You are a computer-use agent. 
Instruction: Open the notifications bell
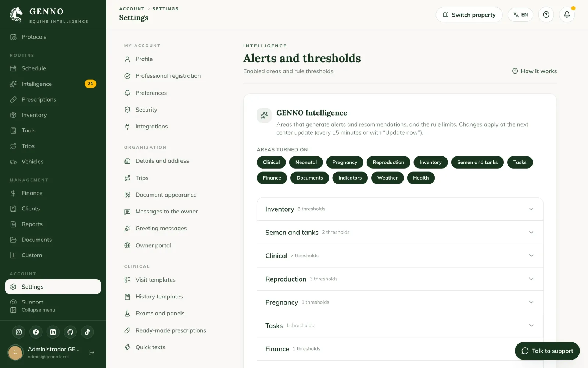point(567,15)
